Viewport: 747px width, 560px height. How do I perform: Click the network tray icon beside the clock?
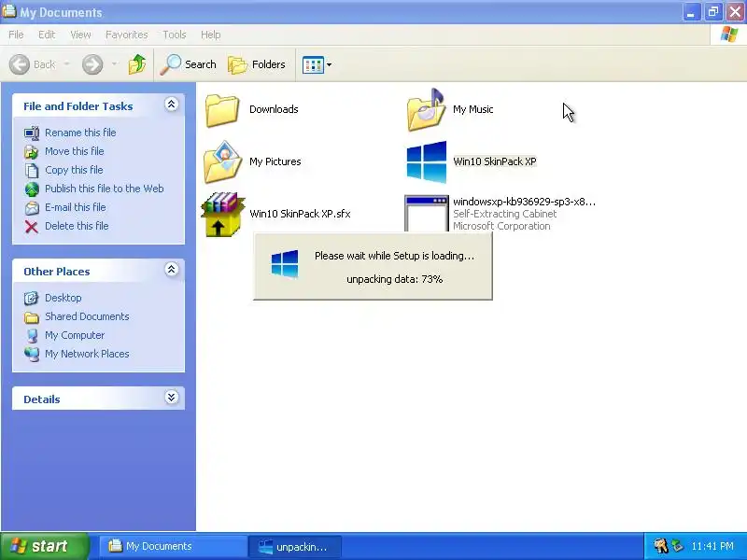pyautogui.click(x=677, y=546)
